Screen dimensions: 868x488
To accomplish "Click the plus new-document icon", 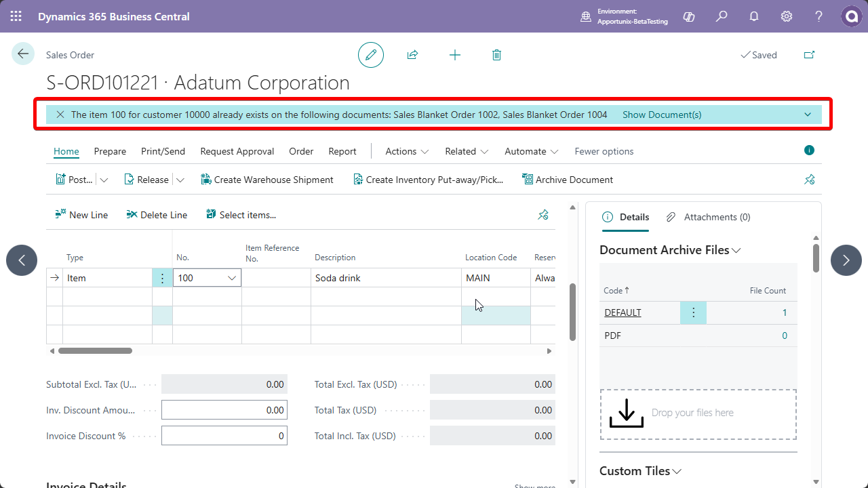I will click(455, 55).
